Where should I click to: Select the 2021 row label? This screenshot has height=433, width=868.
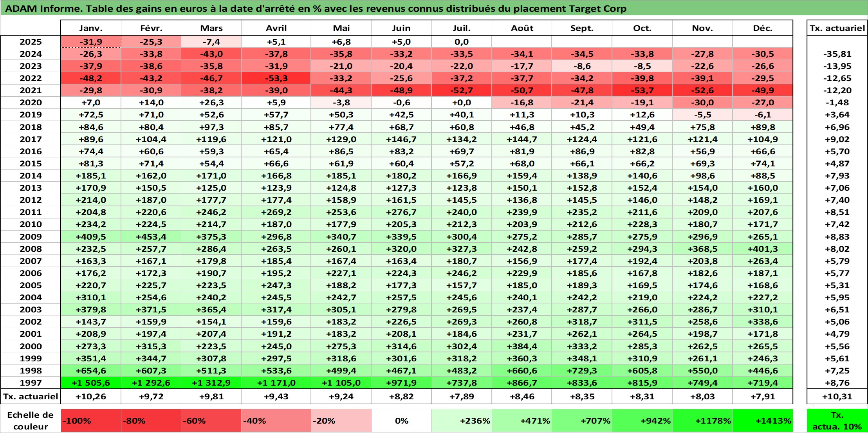coord(31,90)
